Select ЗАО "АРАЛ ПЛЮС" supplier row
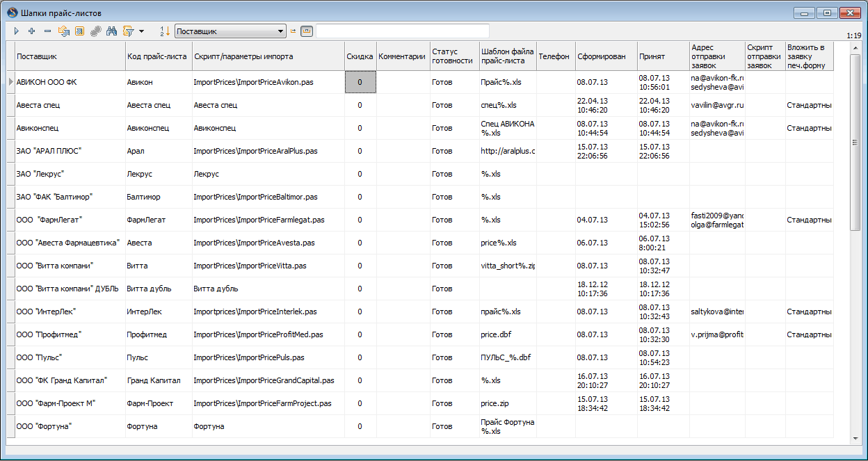868x461 pixels. [70, 151]
